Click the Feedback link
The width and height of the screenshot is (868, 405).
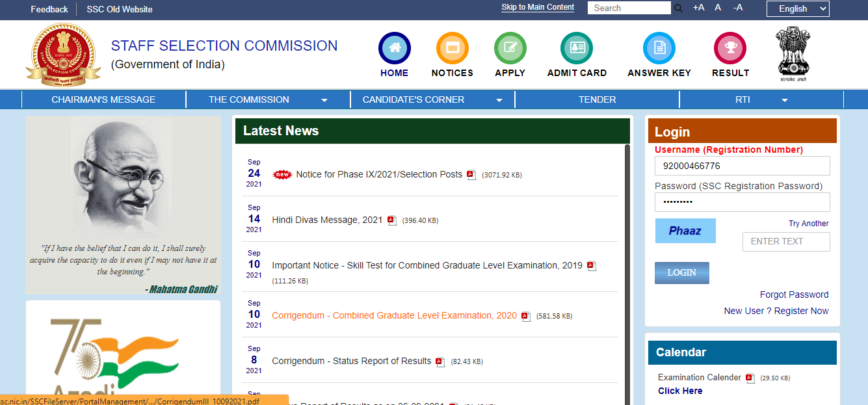[49, 9]
